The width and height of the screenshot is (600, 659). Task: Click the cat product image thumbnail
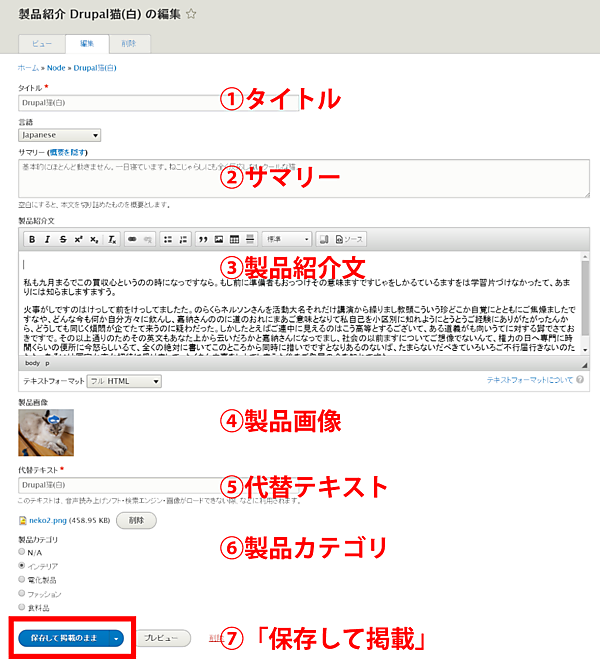[x=46, y=432]
